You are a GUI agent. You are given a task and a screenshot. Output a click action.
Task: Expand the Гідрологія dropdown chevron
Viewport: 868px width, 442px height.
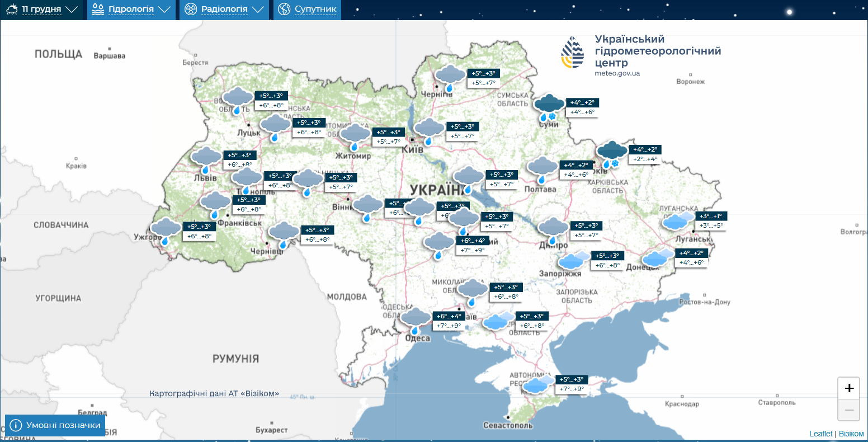pos(165,10)
